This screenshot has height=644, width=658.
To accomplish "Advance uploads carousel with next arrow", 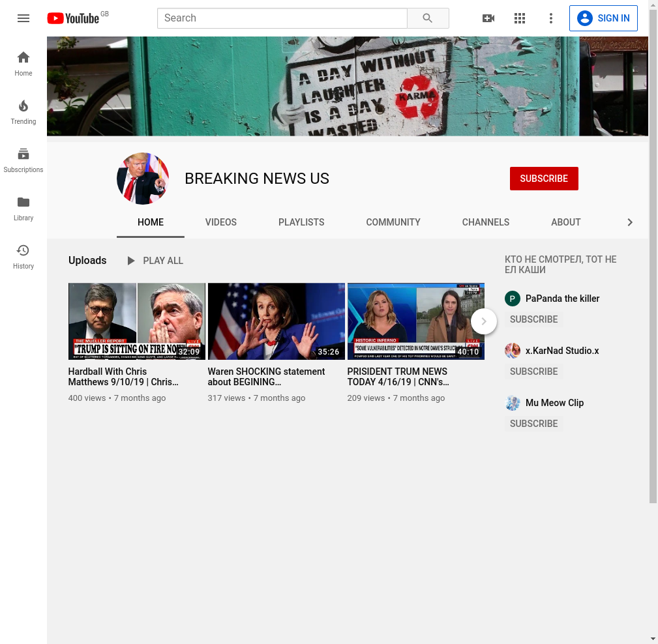I will click(483, 321).
